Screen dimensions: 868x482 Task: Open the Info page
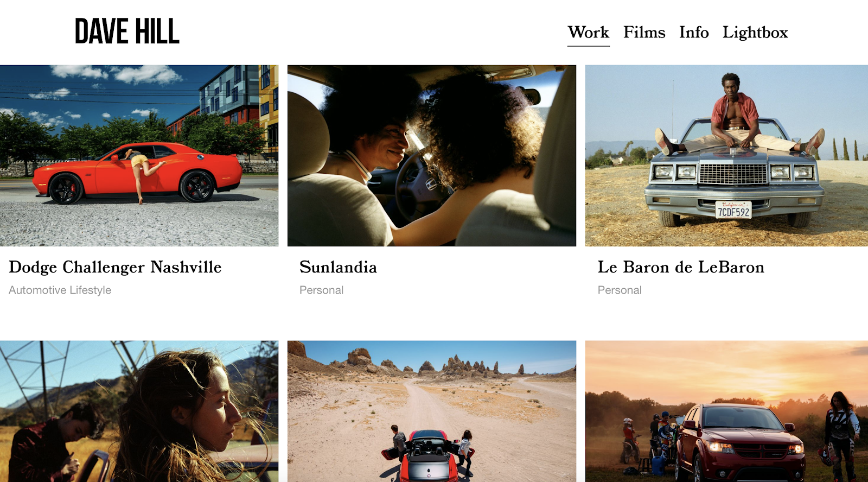694,33
